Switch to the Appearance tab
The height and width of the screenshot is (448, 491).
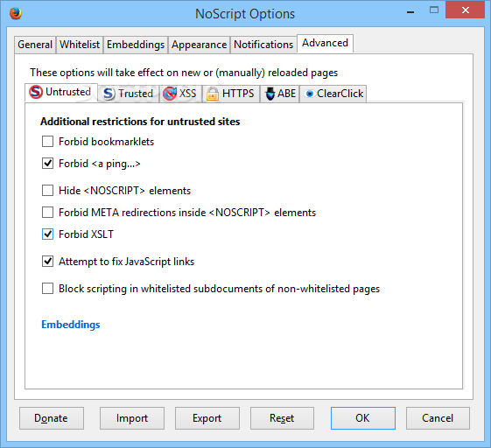point(200,45)
